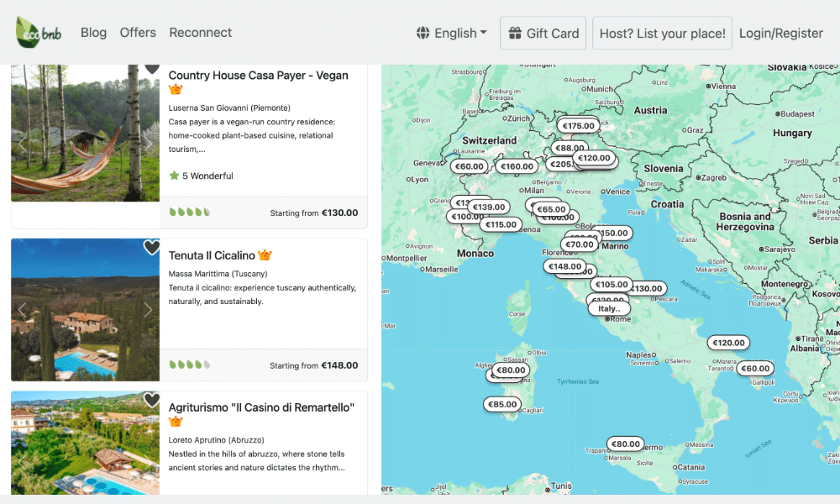
Task: Open the ecobnb logo home link
Action: pyautogui.click(x=39, y=32)
